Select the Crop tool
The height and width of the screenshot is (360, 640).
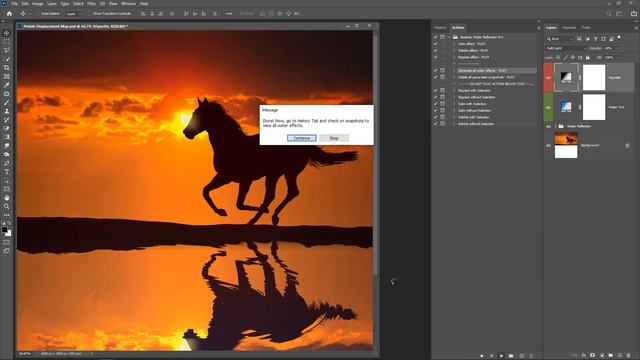(7, 68)
